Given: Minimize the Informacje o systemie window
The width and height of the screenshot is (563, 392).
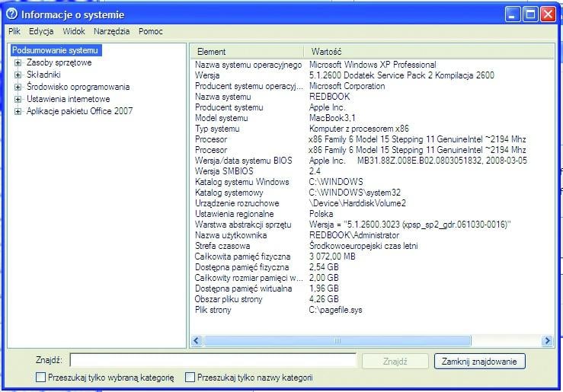Looking at the screenshot, I should (514, 14).
